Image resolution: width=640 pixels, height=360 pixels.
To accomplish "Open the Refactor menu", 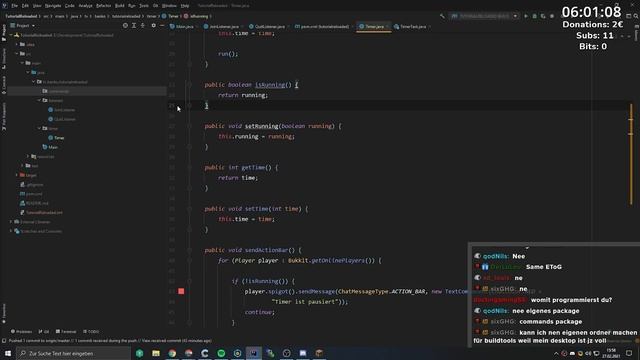I will [x=103, y=6].
